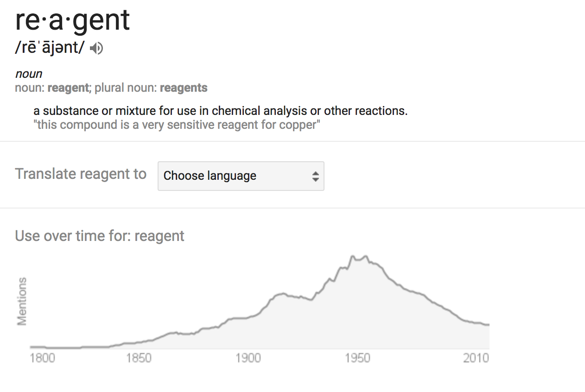Click the definition sentence about chemical analysis
The width and height of the screenshot is (585, 392).
click(x=221, y=111)
